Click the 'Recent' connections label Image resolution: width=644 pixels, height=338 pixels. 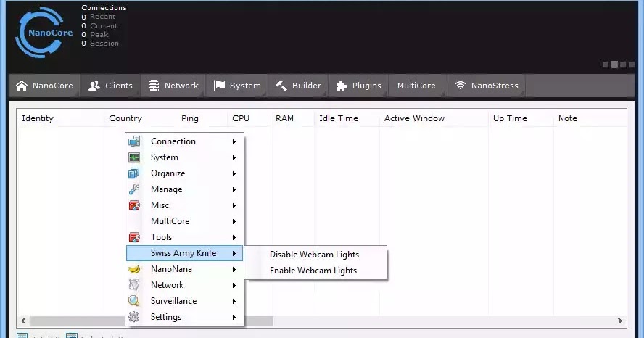pyautogui.click(x=103, y=17)
